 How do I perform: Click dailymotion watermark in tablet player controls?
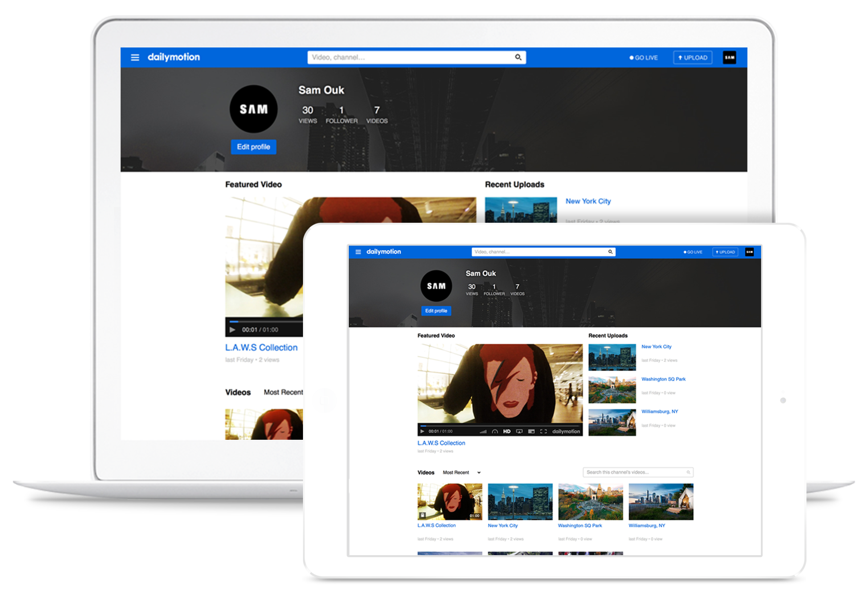coord(566,431)
